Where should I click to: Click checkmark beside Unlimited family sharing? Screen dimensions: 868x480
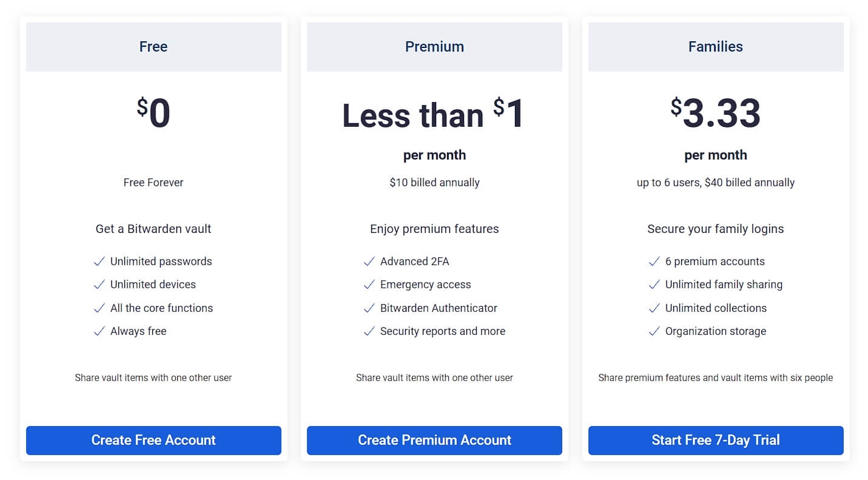coord(654,285)
